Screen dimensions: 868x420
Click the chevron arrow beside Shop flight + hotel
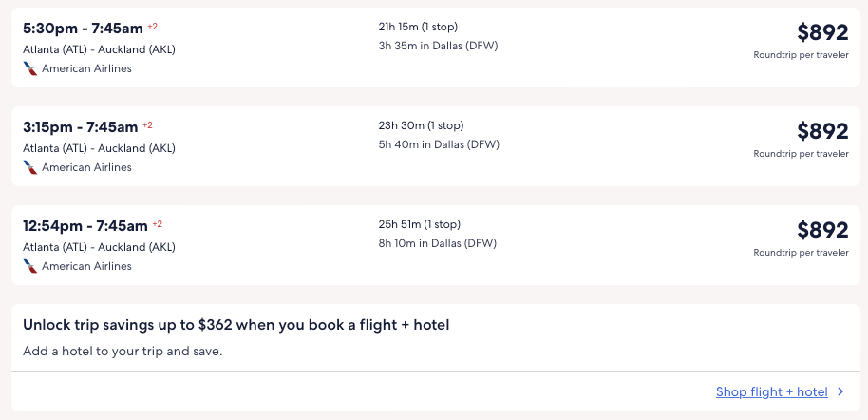(840, 391)
